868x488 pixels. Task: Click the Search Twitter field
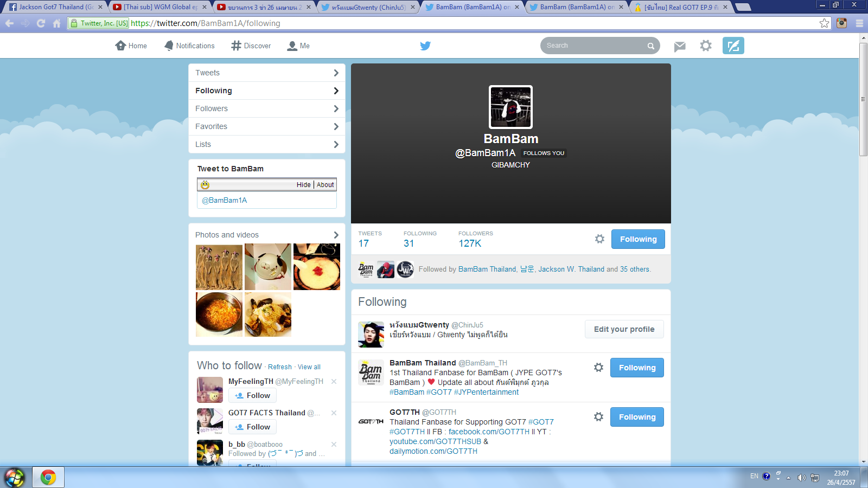(595, 46)
